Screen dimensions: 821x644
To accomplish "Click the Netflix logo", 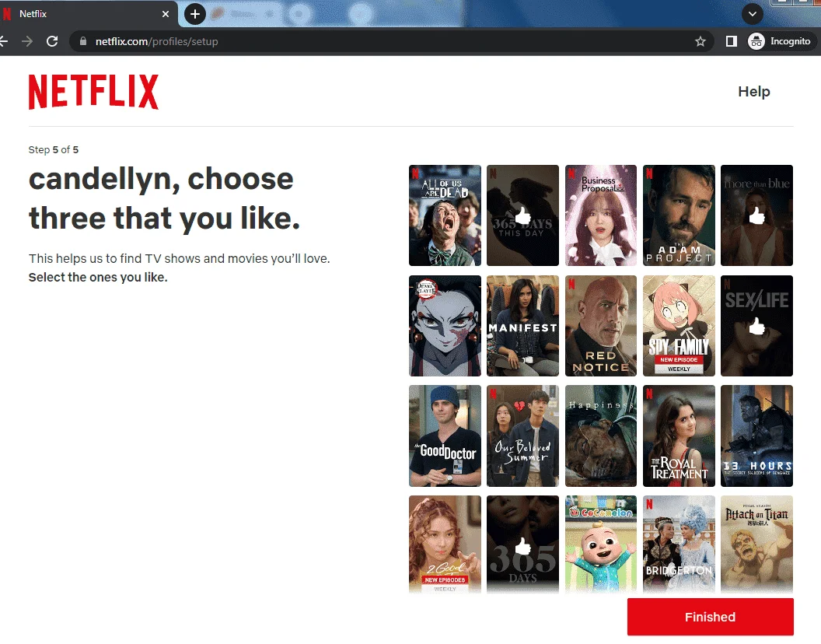I will click(93, 92).
